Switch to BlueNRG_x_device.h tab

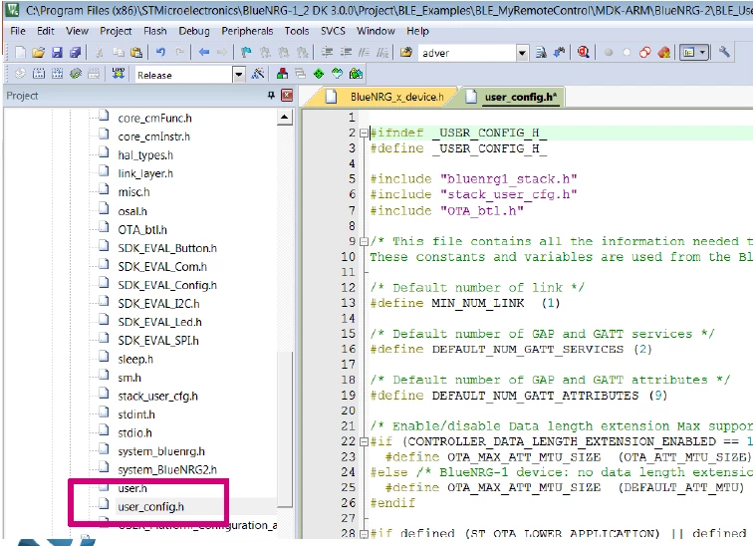[x=383, y=97]
